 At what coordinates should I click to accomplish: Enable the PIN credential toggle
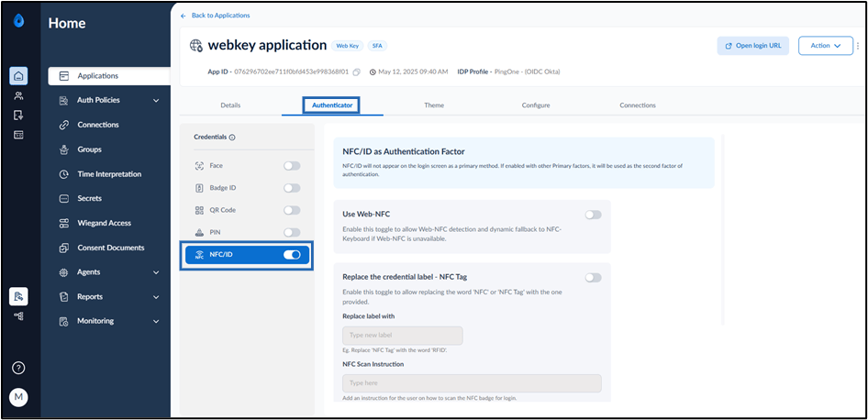click(292, 232)
